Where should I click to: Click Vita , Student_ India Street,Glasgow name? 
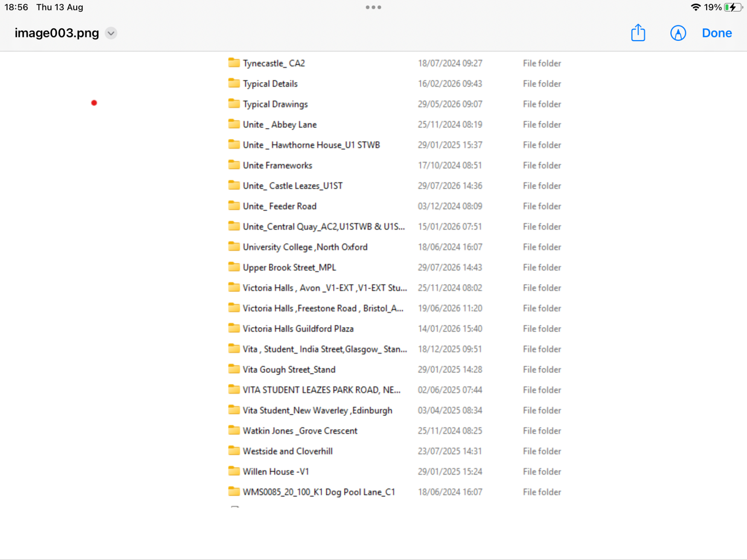coord(325,349)
